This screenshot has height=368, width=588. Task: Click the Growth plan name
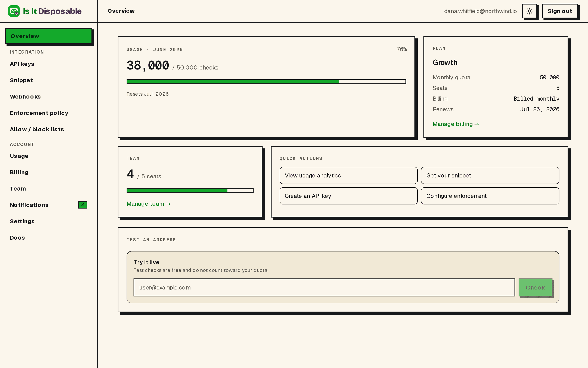coord(445,63)
